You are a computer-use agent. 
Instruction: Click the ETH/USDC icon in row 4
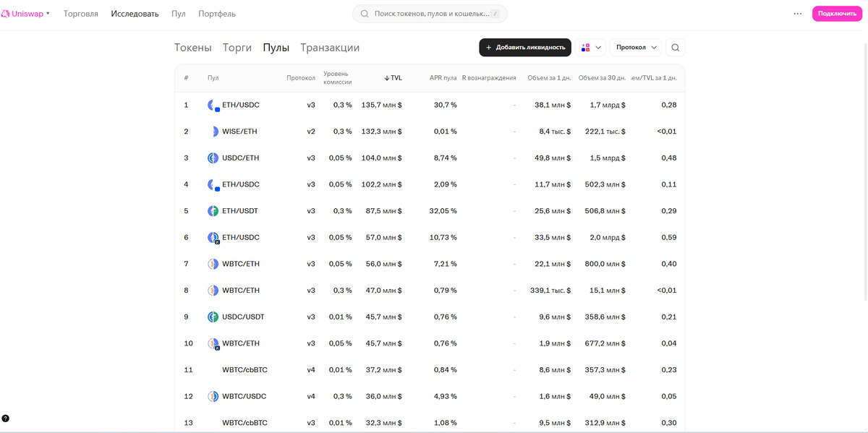(213, 185)
